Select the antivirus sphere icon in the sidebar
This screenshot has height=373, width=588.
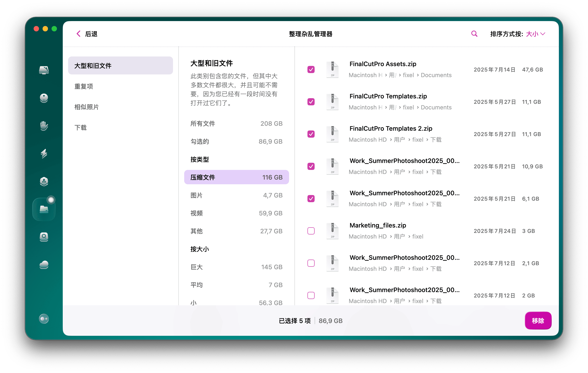click(44, 98)
